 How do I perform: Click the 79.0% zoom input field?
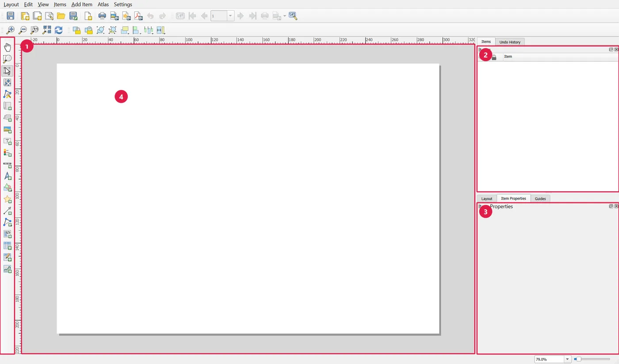[549, 359]
